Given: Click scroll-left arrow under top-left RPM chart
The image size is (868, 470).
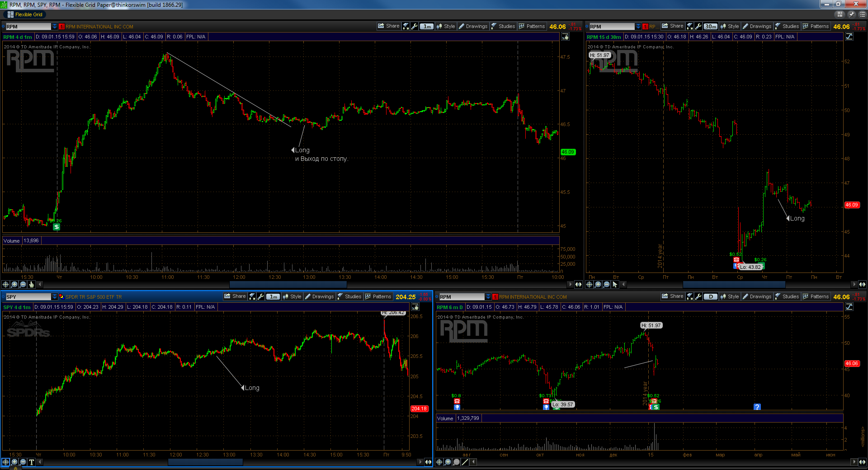Looking at the screenshot, I should [40, 284].
